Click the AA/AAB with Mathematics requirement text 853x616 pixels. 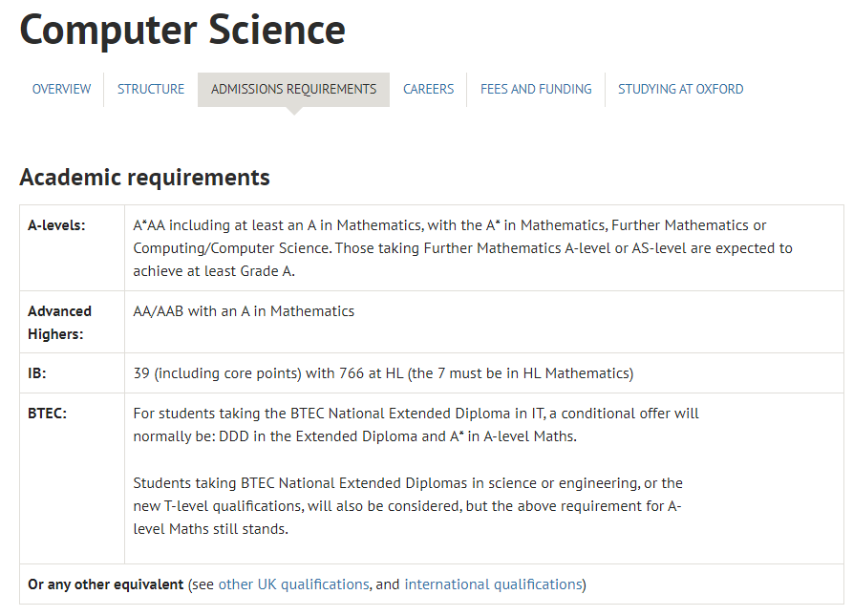244,310
